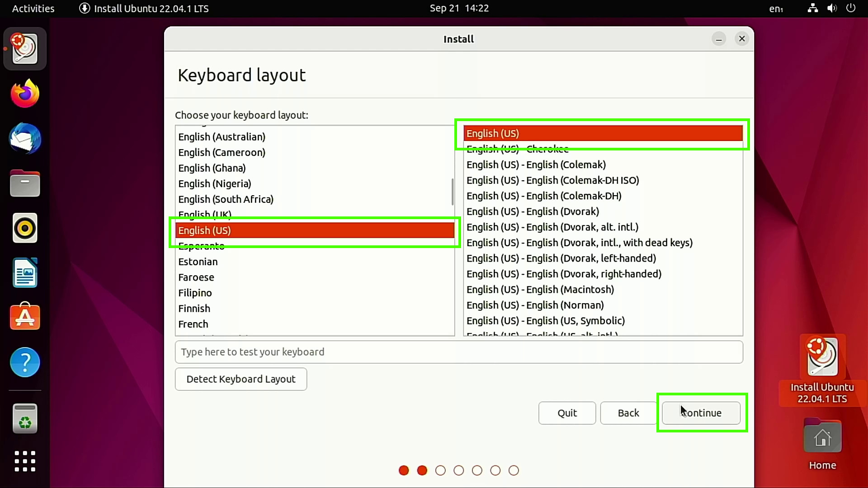Open Trash bin from dock
This screenshot has width=868, height=488.
click(24, 419)
